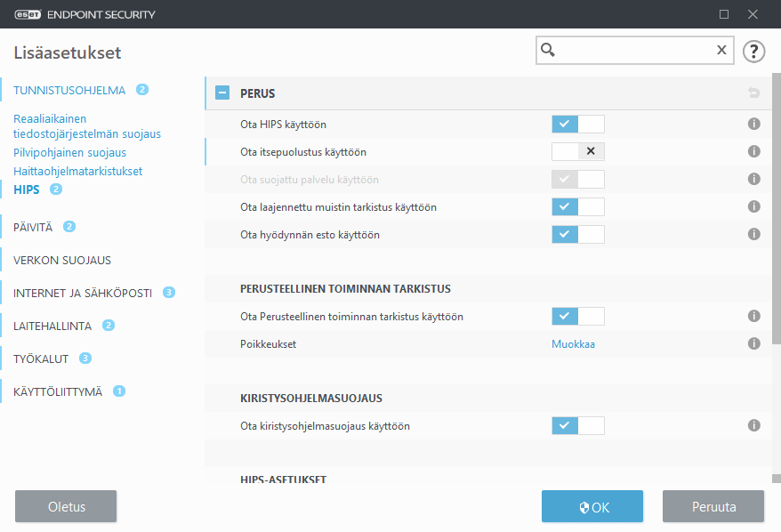
Task: Click the Oletus button
Action: pos(66,506)
